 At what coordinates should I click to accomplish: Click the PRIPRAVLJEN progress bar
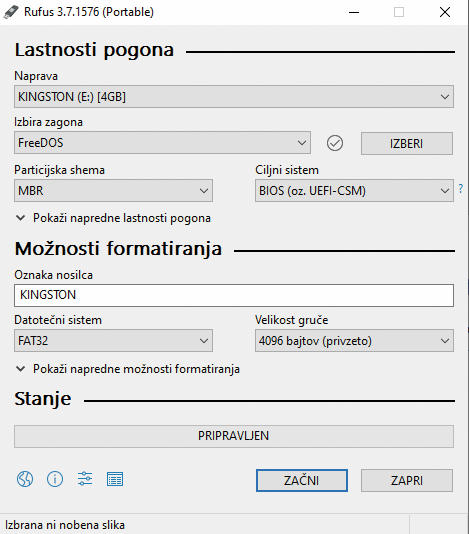pyautogui.click(x=234, y=436)
